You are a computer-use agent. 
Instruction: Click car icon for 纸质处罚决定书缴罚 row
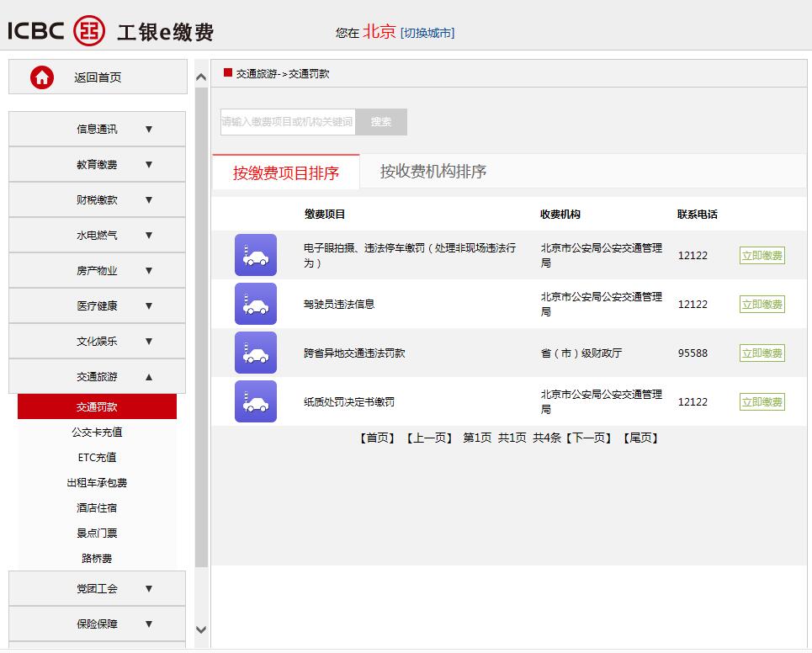pos(256,401)
